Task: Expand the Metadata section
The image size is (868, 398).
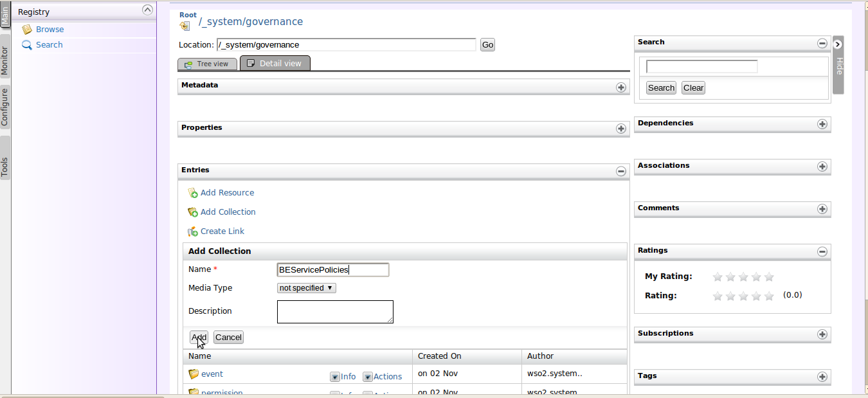Action: (x=620, y=86)
